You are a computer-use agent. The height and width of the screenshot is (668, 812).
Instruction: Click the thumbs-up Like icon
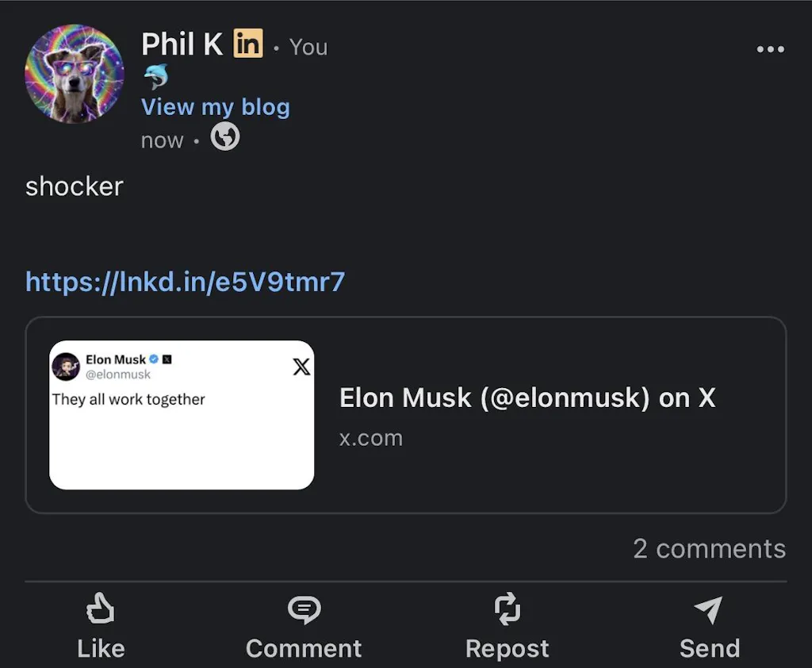(x=101, y=608)
